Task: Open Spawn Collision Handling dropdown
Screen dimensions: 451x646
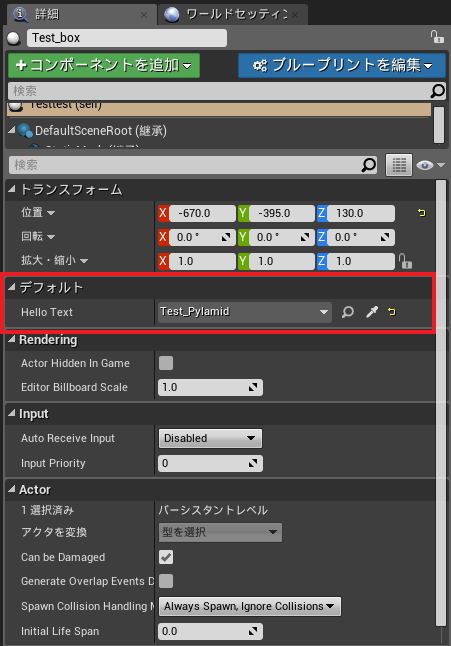Action: (x=250, y=606)
